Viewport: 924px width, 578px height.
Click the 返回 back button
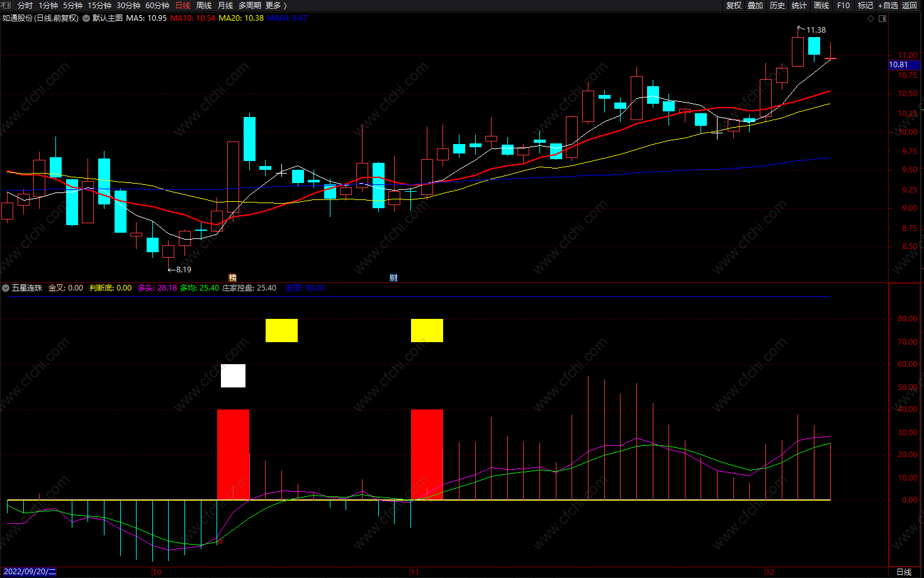pyautogui.click(x=910, y=6)
